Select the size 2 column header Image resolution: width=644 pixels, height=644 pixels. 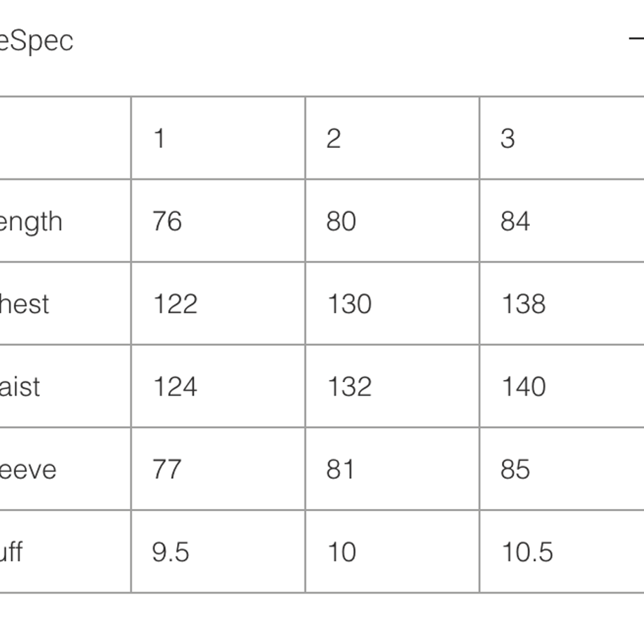coord(333,139)
